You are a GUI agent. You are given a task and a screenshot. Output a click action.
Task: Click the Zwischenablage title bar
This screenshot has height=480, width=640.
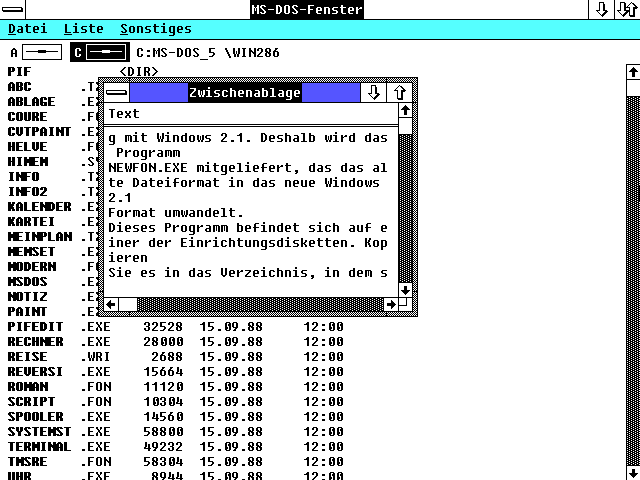tap(245, 93)
